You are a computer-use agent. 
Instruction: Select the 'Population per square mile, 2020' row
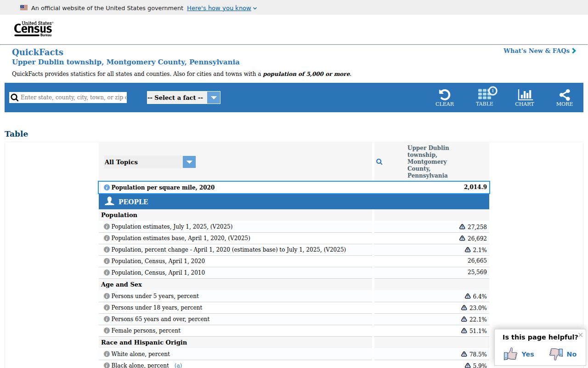(294, 188)
